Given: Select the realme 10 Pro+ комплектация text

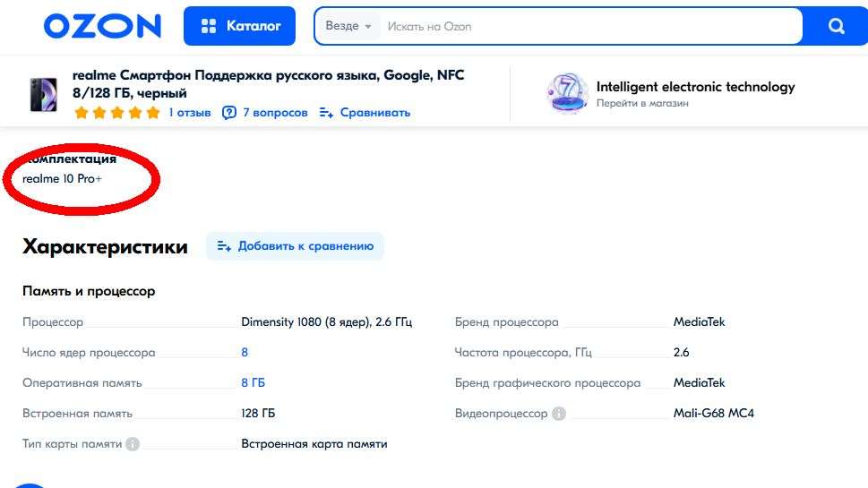Looking at the screenshot, I should pyautogui.click(x=62, y=179).
